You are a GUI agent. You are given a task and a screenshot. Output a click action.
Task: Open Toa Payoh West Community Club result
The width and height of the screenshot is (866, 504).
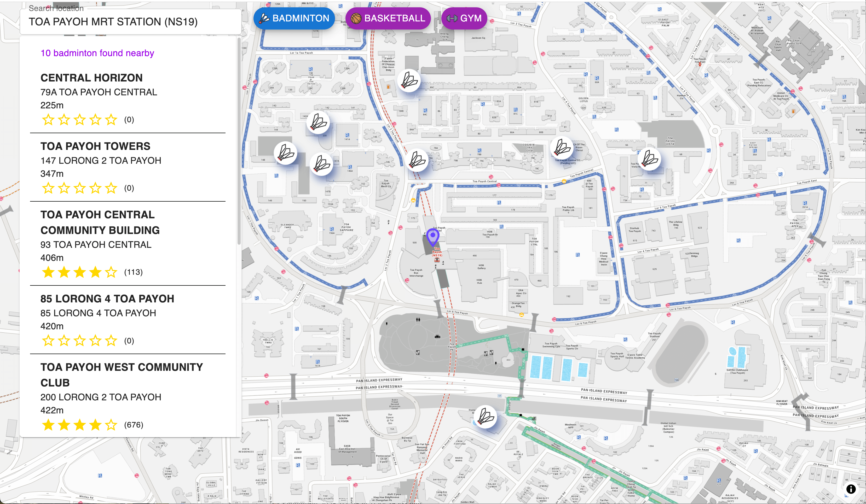click(x=121, y=374)
